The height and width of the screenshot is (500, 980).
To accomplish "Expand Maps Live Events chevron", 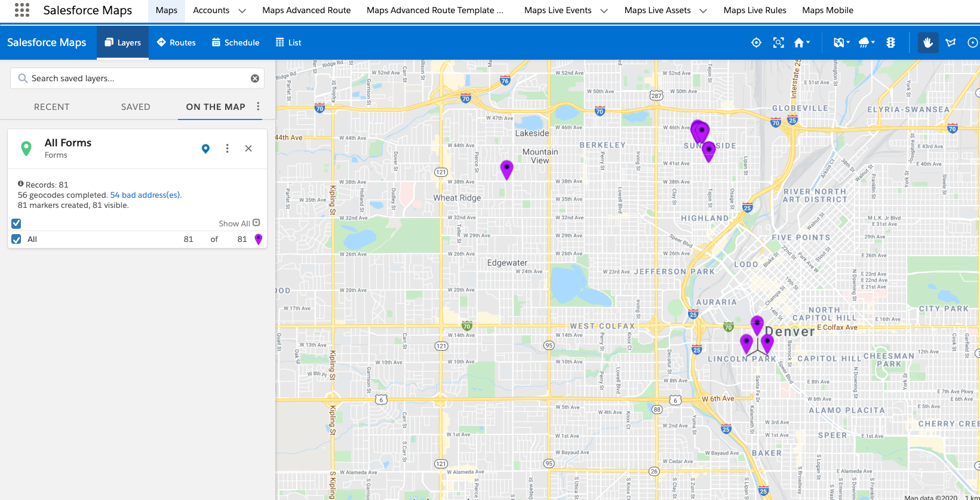I will coord(604,11).
